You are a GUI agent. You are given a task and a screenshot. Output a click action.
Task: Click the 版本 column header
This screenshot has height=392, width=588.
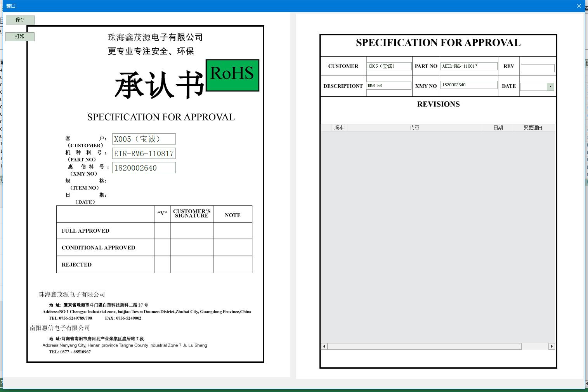[x=339, y=128]
